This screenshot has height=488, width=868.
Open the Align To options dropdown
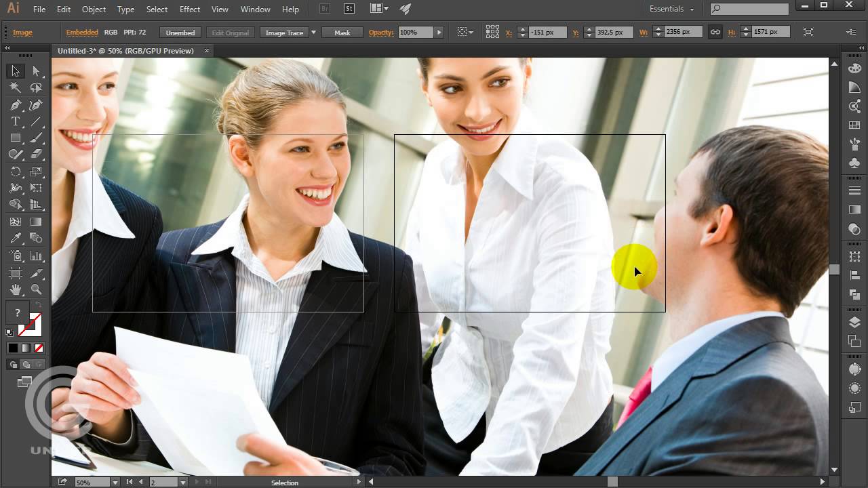(465, 32)
